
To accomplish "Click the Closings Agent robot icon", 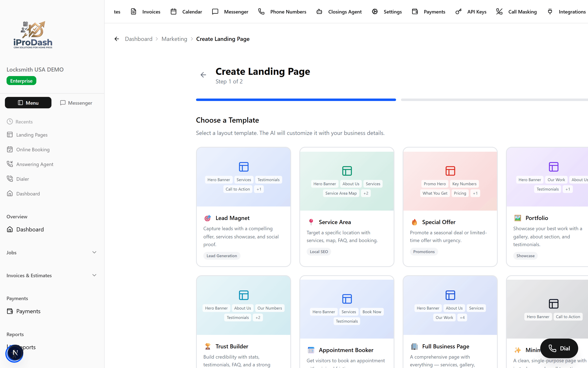I will coord(319,11).
